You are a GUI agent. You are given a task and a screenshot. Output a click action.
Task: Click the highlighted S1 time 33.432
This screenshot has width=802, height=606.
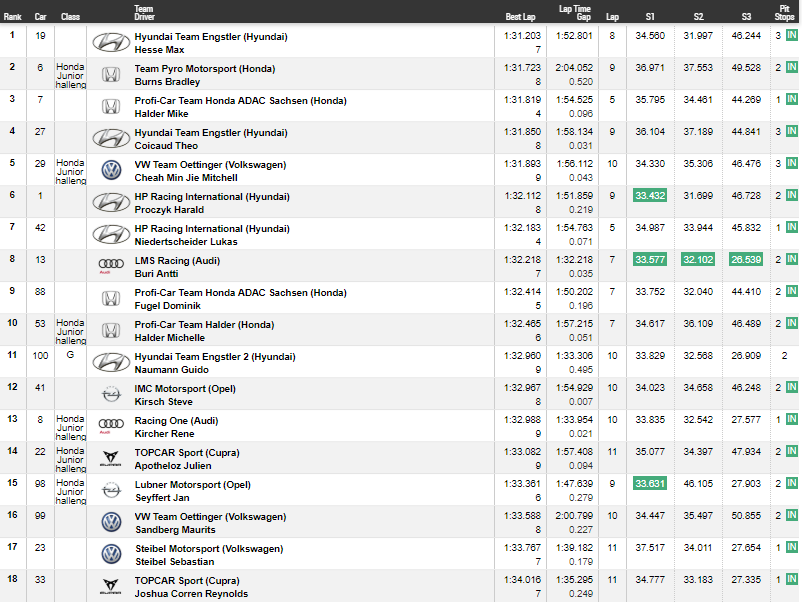click(650, 195)
